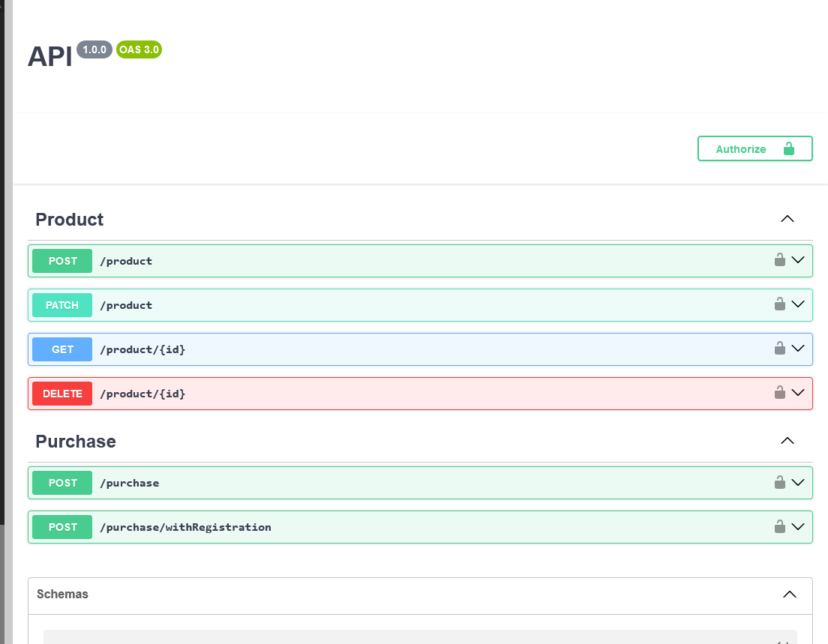This screenshot has height=644, width=828.
Task: Click the padlock icon inside the Authorize button
Action: (788, 148)
